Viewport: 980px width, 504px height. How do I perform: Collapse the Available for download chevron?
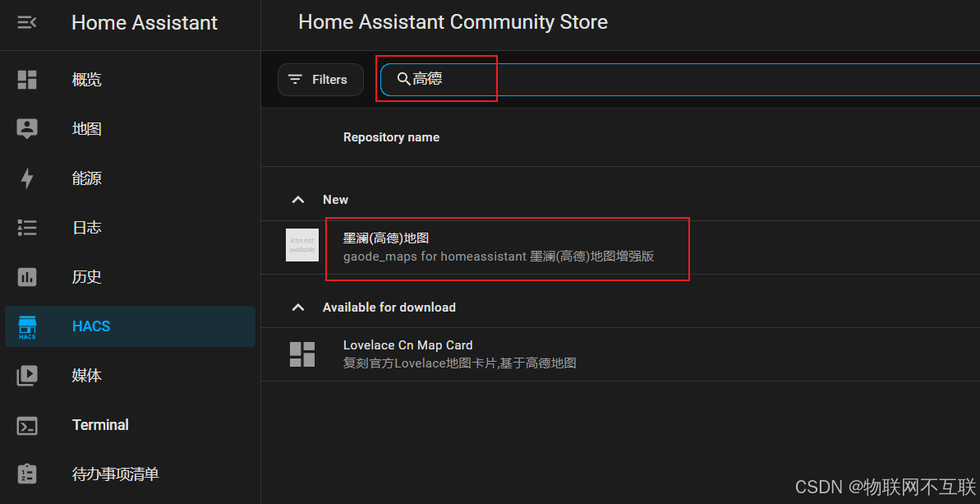299,307
